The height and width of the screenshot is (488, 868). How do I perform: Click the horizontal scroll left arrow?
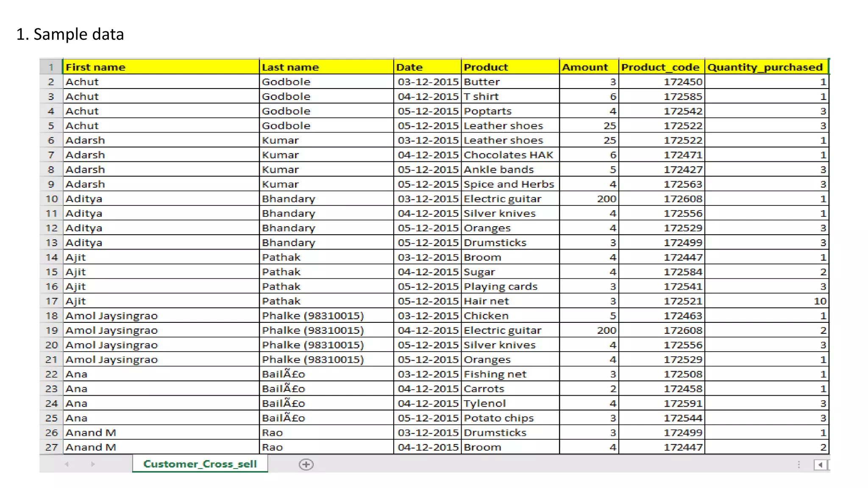click(x=820, y=465)
